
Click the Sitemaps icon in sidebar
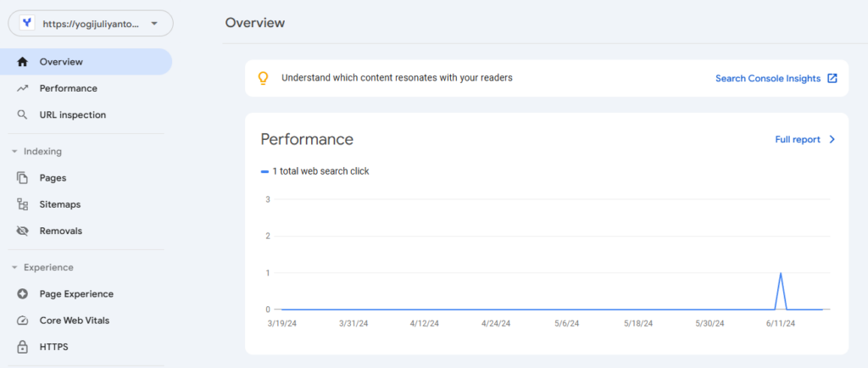(x=23, y=204)
